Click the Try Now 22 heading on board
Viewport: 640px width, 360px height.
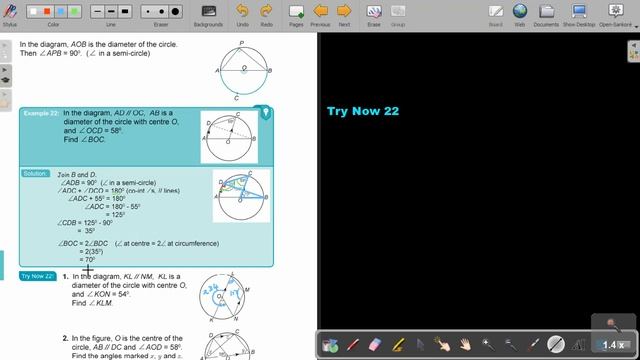click(x=363, y=111)
